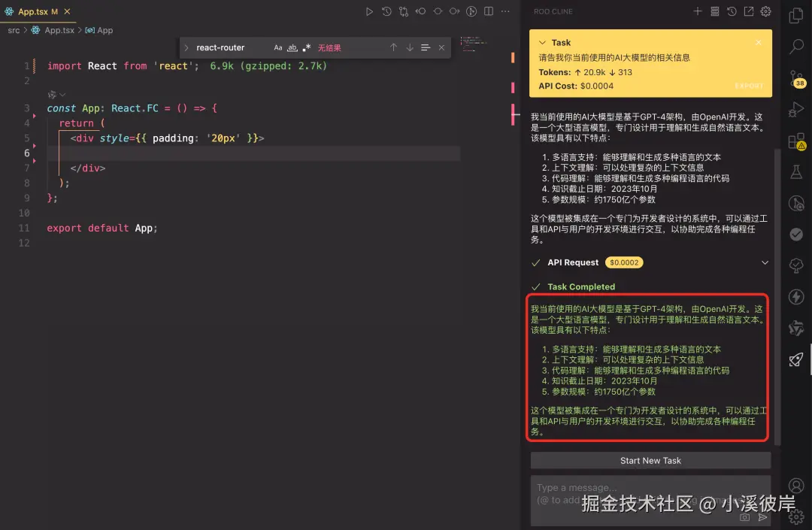The image size is (812, 530).
Task: Collapse the Task section in Roo Cline
Action: coord(544,42)
